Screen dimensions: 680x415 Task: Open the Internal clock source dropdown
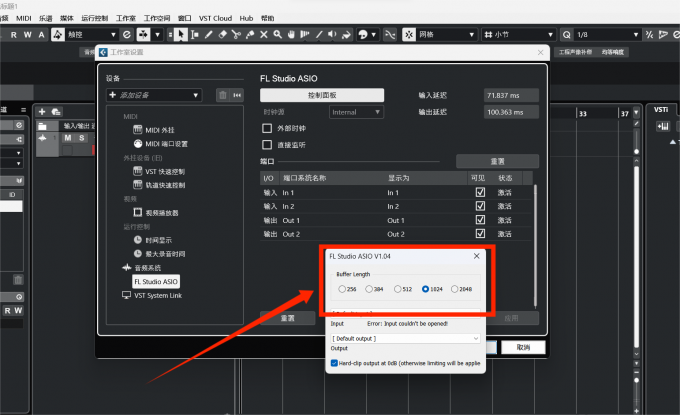(x=356, y=112)
